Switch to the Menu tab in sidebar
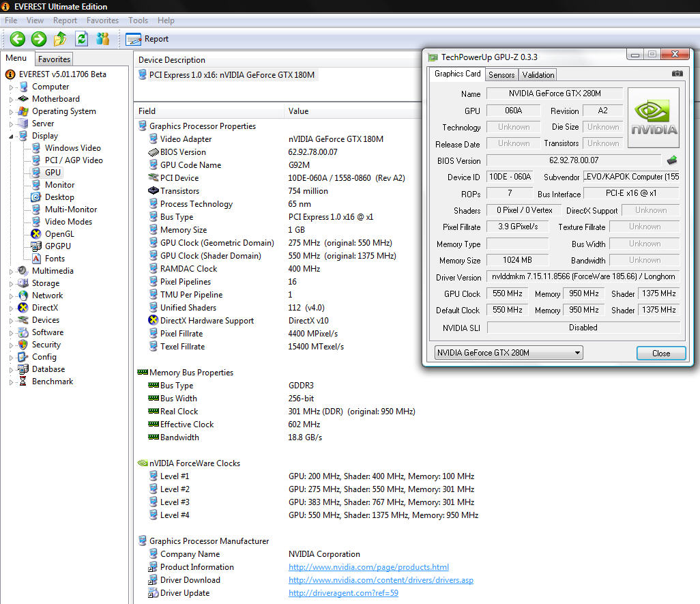 [16, 59]
